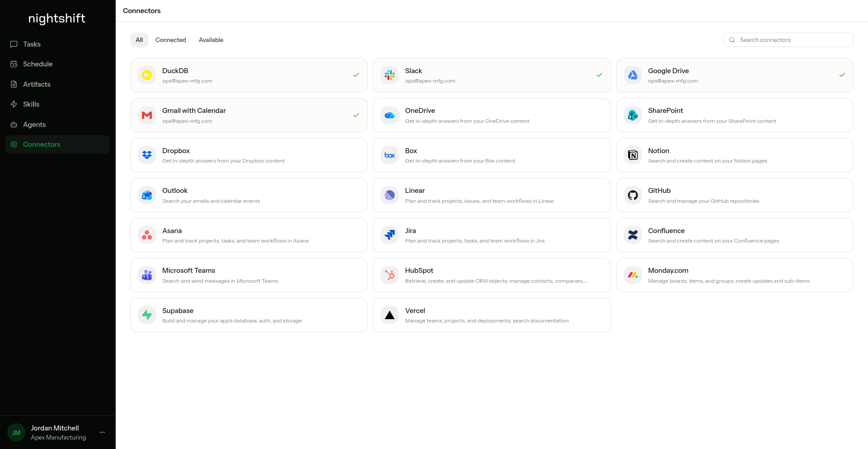Click the Linear logo icon

[390, 195]
